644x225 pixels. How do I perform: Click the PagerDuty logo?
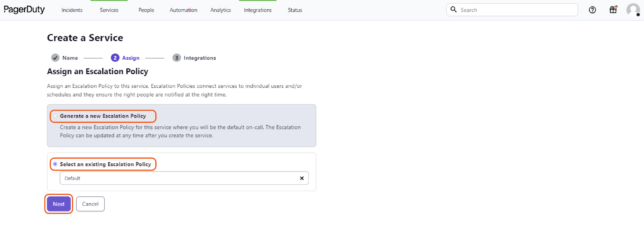[24, 10]
